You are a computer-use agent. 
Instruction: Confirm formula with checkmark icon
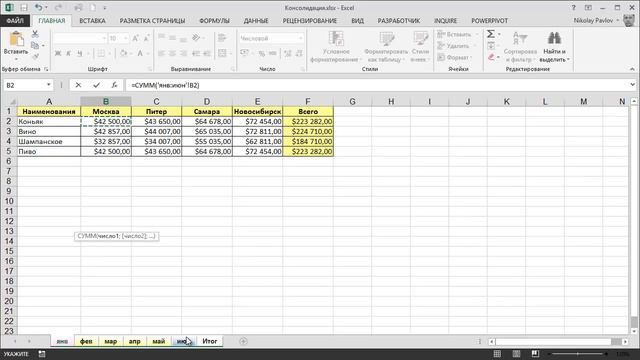click(96, 85)
